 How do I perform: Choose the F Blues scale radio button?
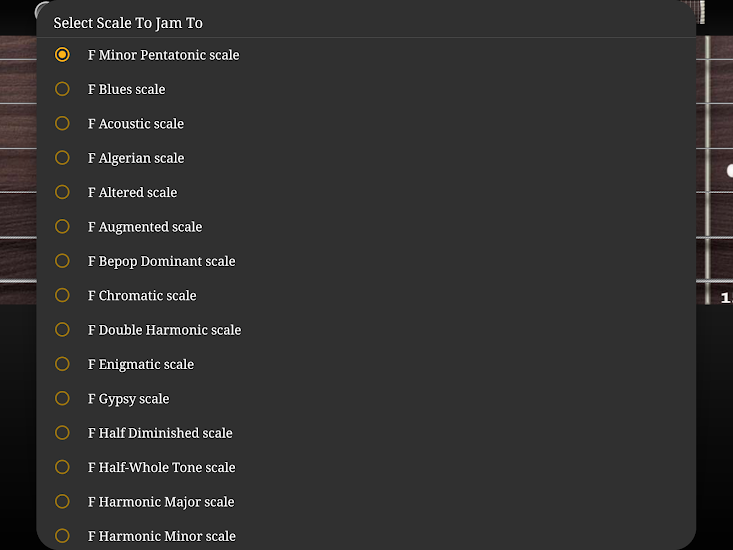pyautogui.click(x=62, y=89)
